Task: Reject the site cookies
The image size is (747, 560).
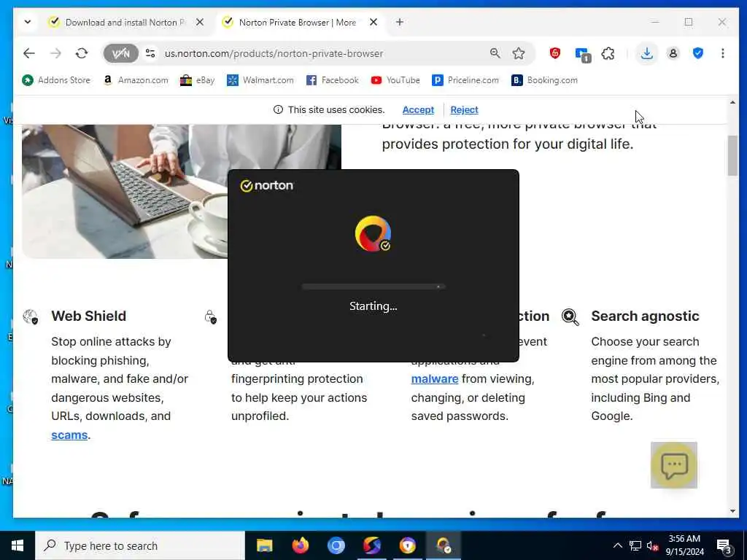Action: (x=464, y=110)
